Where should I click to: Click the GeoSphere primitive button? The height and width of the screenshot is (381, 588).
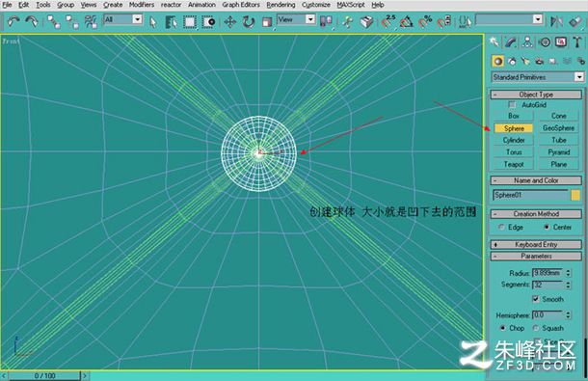(558, 128)
